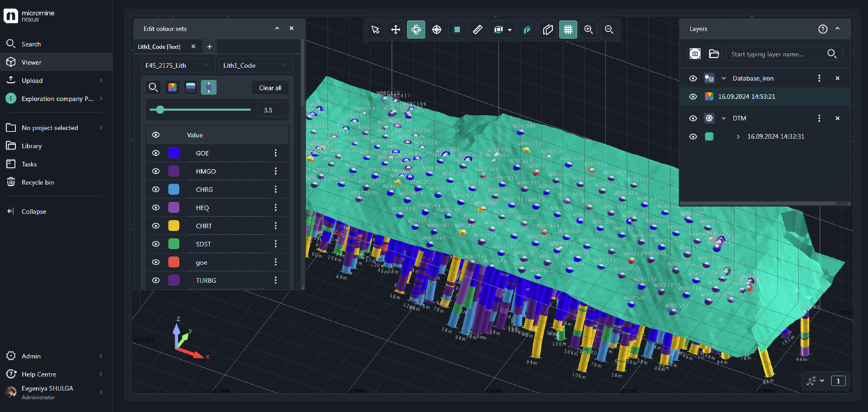Click the layer name search field
This screenshot has height=412, width=868.
point(776,54)
